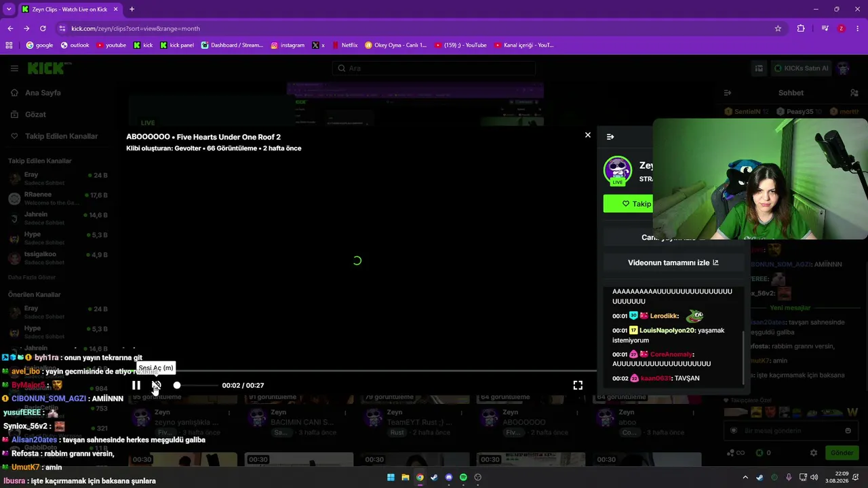View site information icon in address bar
Screen dimensions: 868x488
click(x=62, y=28)
